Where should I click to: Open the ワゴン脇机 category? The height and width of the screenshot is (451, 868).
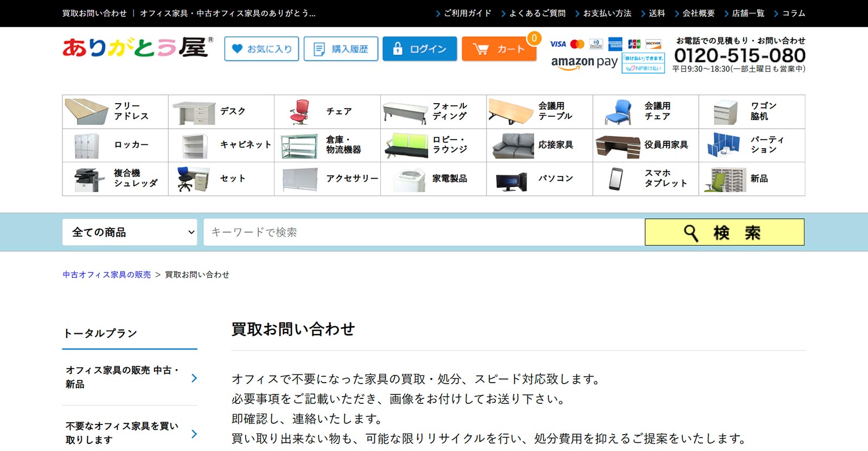pyautogui.click(x=752, y=111)
